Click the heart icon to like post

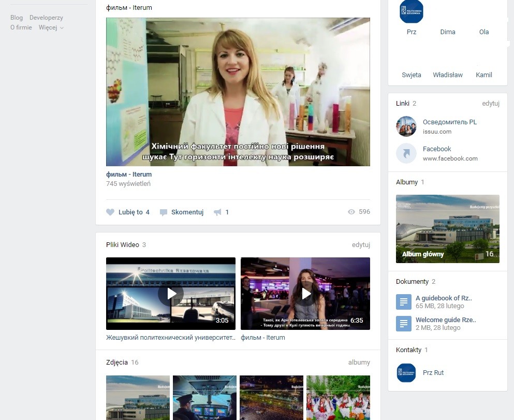pyautogui.click(x=110, y=212)
